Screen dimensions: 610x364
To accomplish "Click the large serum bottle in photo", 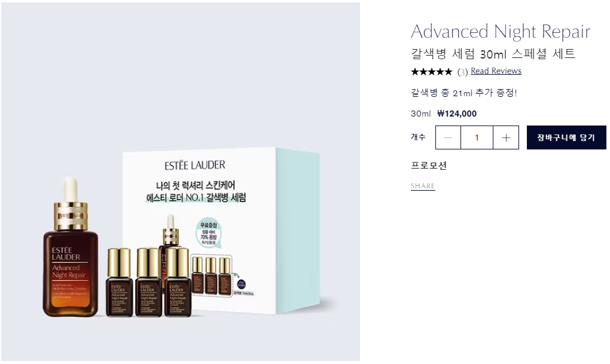I will click(x=71, y=249).
